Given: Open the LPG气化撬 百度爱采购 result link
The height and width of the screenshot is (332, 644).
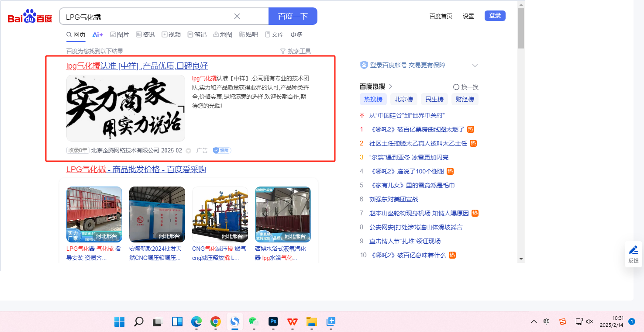Looking at the screenshot, I should pyautogui.click(x=136, y=169).
